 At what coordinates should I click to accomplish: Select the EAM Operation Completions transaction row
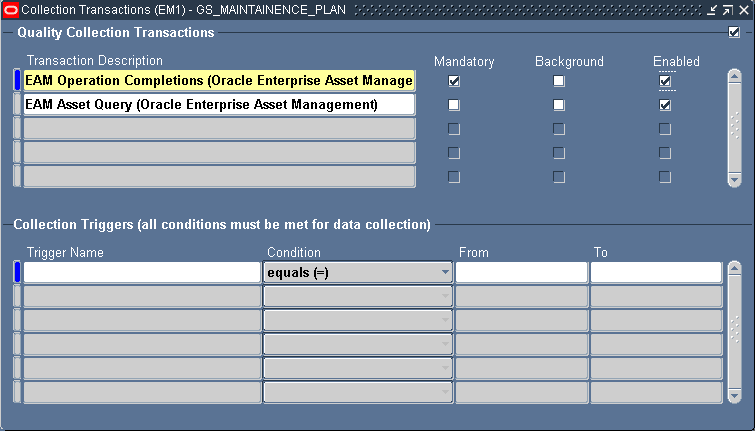pyautogui.click(x=219, y=80)
